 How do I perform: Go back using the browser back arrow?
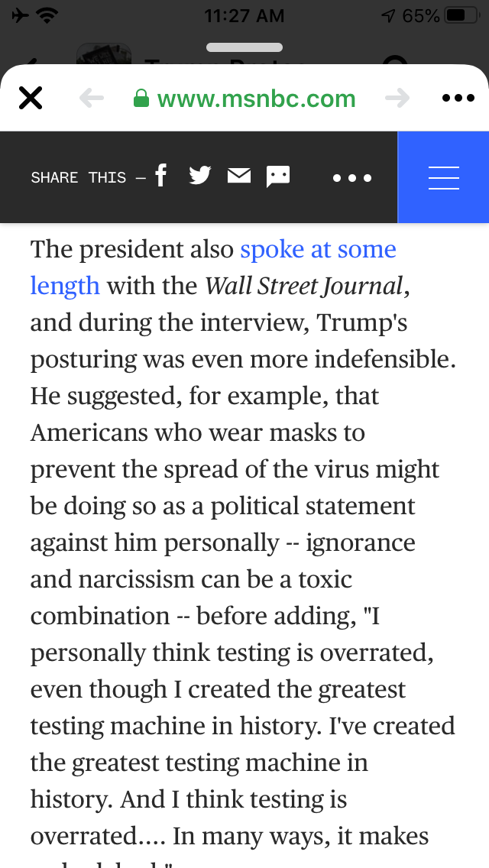[x=92, y=99]
